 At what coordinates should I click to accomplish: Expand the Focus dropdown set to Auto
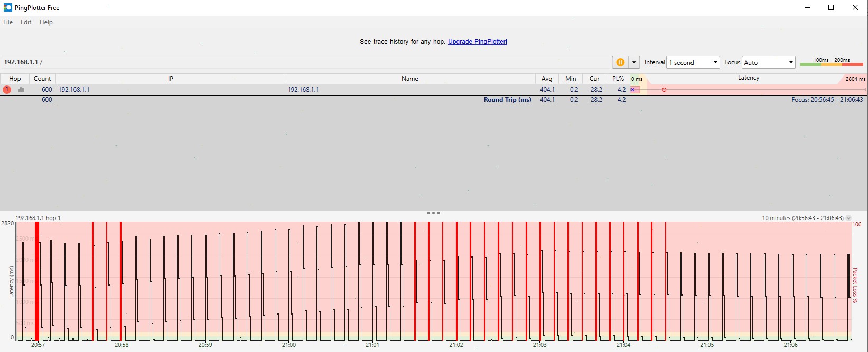[769, 62]
